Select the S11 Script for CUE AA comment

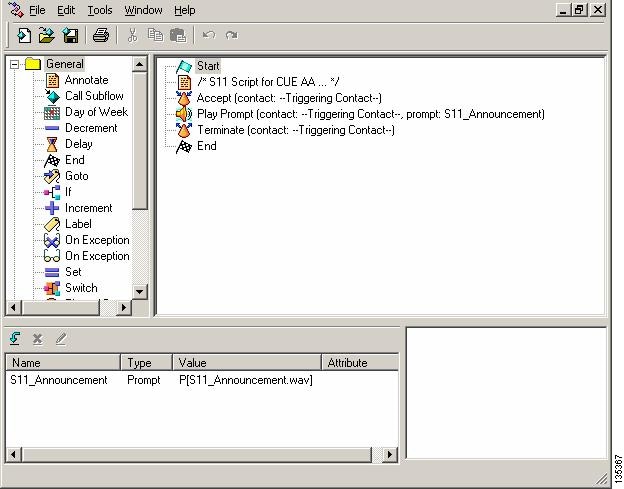click(268, 82)
